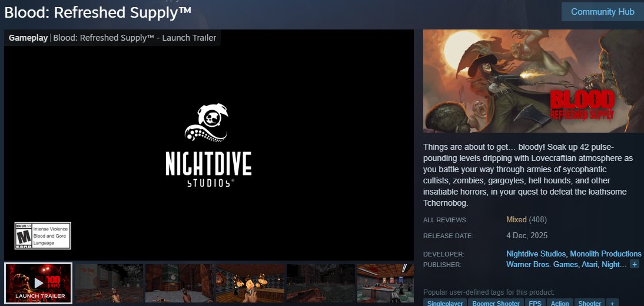Click the Monolith Productions developer link
Screen dimensions: 644x306
click(x=605, y=254)
